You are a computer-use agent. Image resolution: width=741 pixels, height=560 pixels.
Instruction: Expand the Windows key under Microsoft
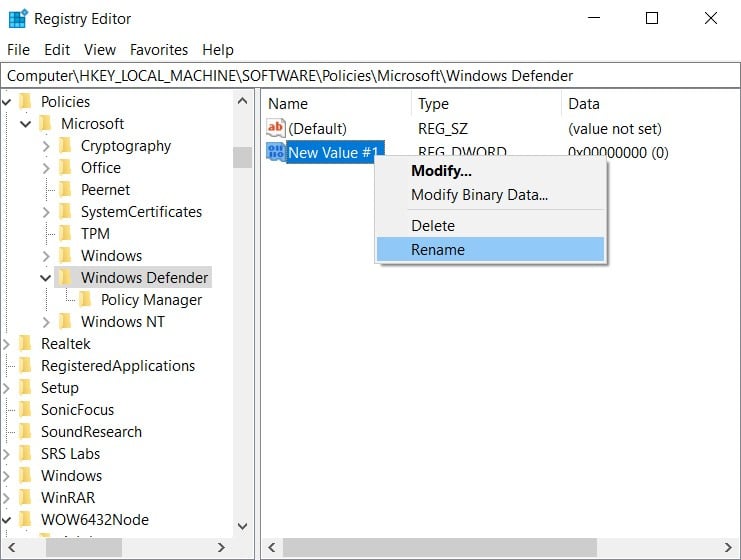click(46, 256)
